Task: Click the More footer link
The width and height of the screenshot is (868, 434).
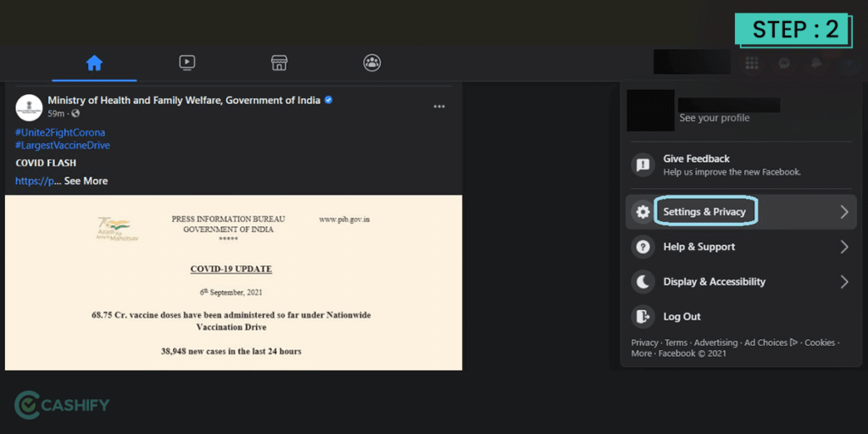Action: click(642, 353)
